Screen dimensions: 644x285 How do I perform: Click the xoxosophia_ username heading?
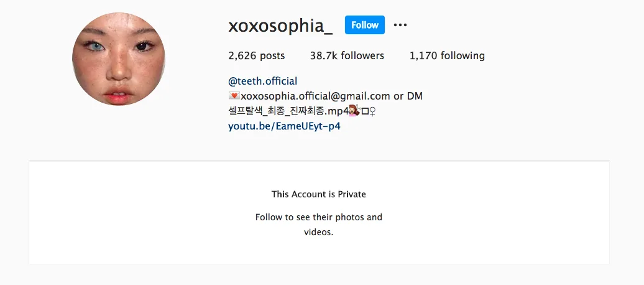point(280,26)
